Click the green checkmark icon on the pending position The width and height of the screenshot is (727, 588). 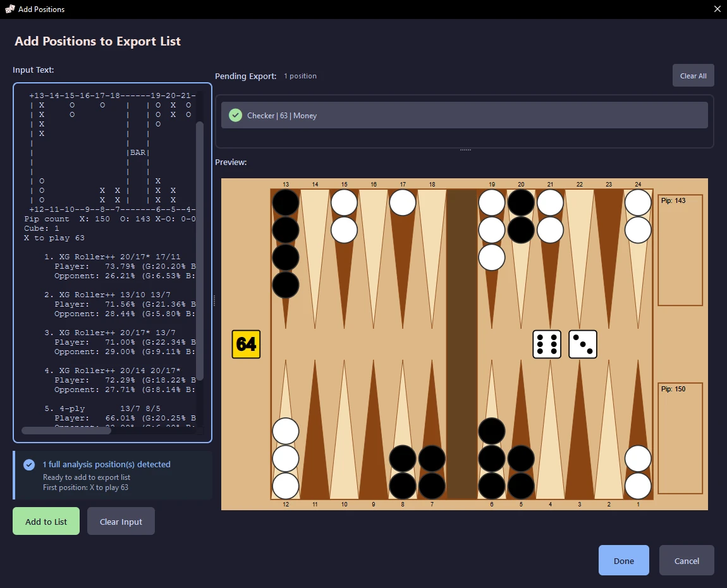point(235,115)
